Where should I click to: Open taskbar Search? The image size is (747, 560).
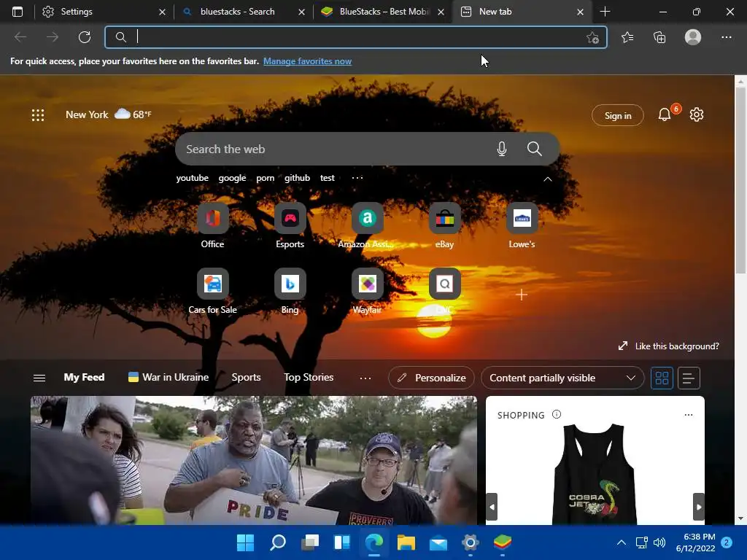(x=278, y=542)
